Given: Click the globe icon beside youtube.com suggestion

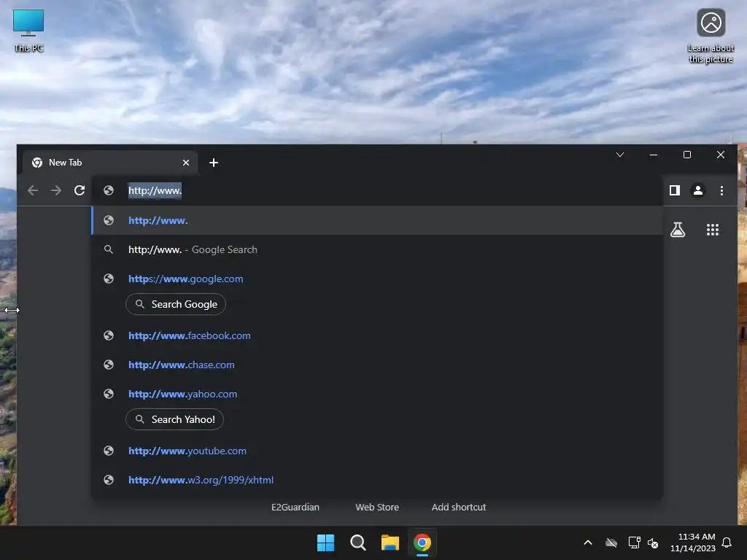Looking at the screenshot, I should 109,451.
